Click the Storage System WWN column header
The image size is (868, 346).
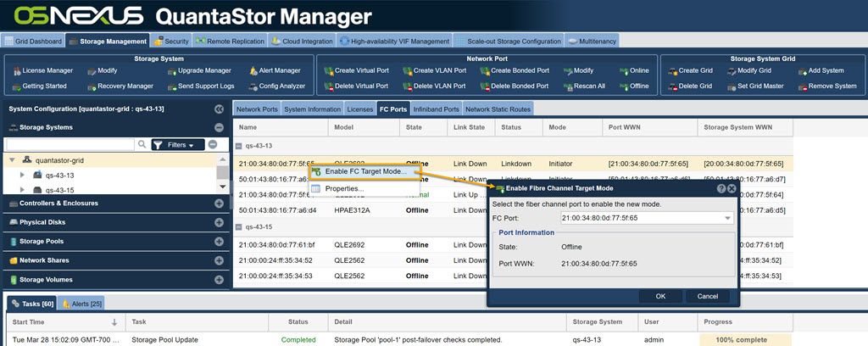click(x=745, y=127)
